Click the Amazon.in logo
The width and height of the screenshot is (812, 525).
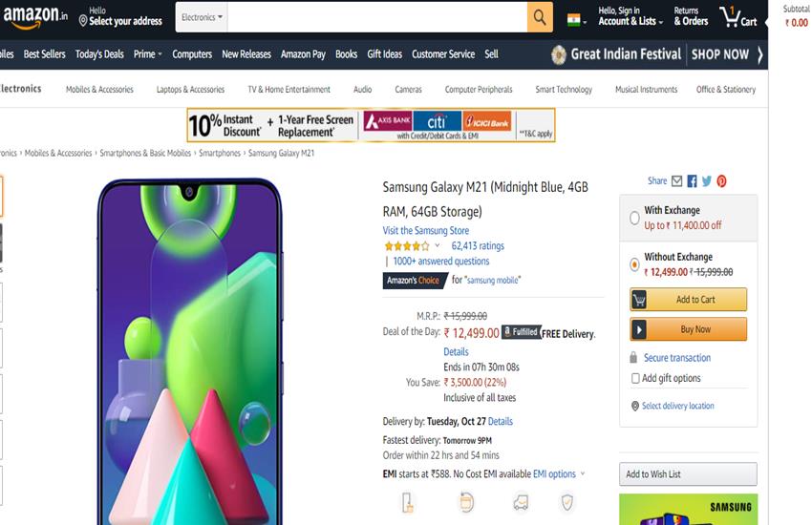pyautogui.click(x=34, y=17)
